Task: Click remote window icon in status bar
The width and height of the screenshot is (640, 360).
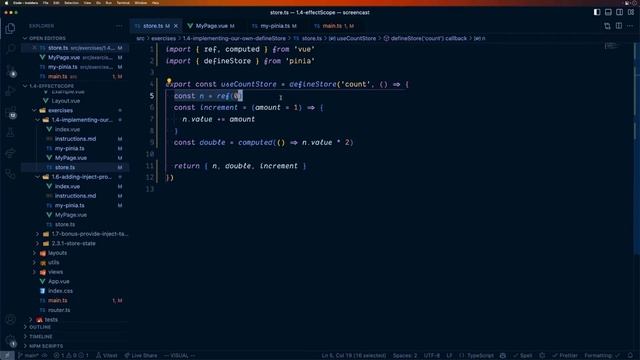Action: point(7,356)
